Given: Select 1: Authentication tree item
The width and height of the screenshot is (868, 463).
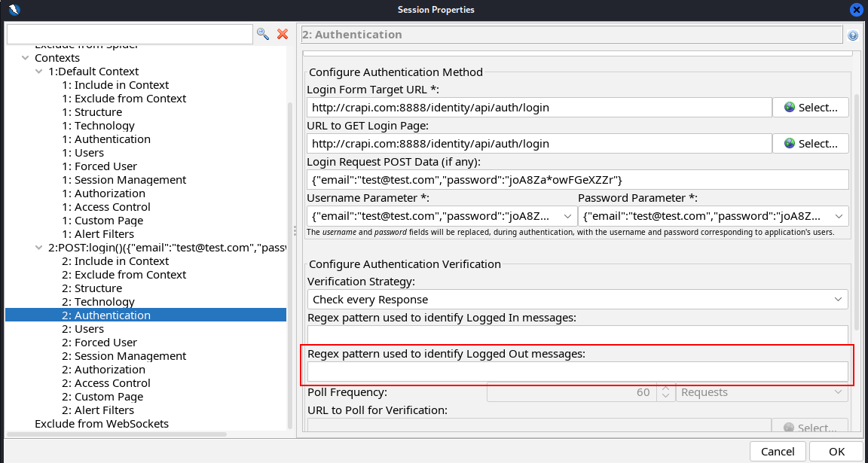Looking at the screenshot, I should tap(105, 139).
